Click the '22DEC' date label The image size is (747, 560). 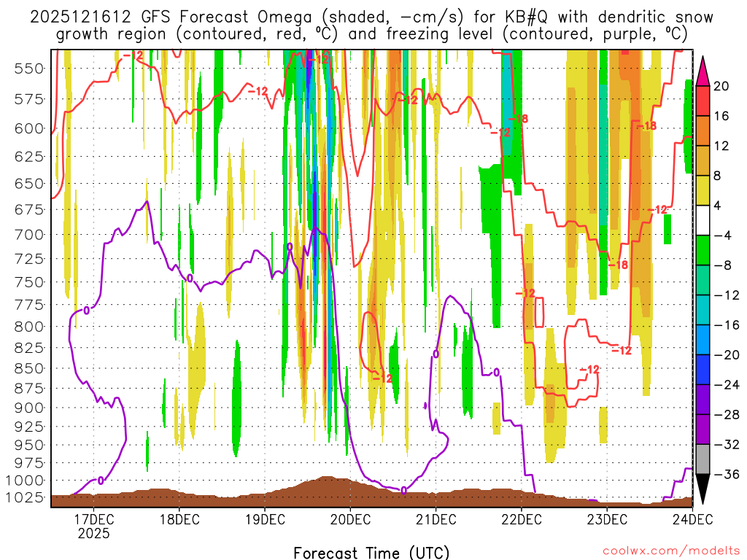(x=521, y=518)
